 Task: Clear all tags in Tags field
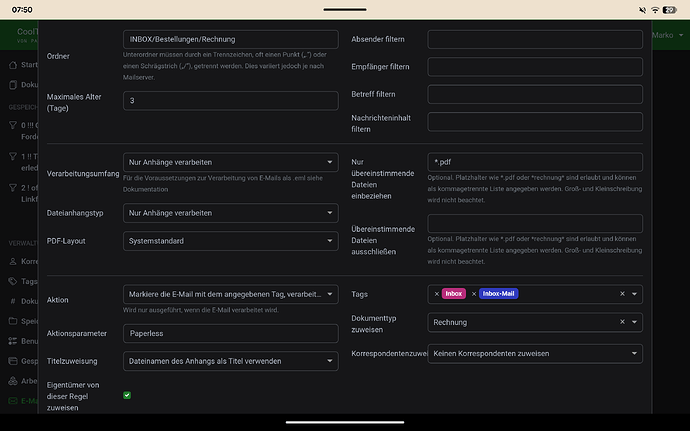622,294
